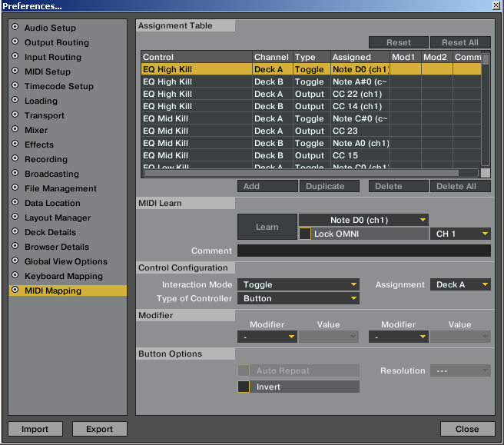The image size is (504, 445).
Task: Click the bullet icon next to Mixer
Action: (x=15, y=129)
